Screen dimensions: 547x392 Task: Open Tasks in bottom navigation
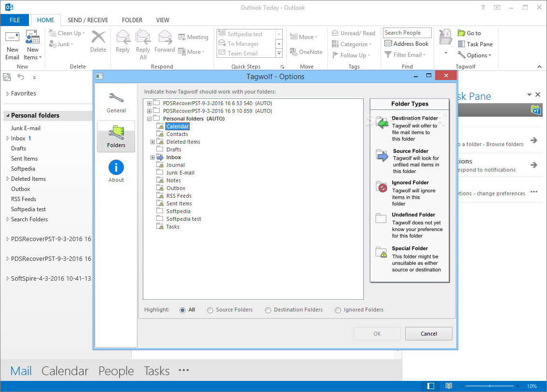coord(157,371)
